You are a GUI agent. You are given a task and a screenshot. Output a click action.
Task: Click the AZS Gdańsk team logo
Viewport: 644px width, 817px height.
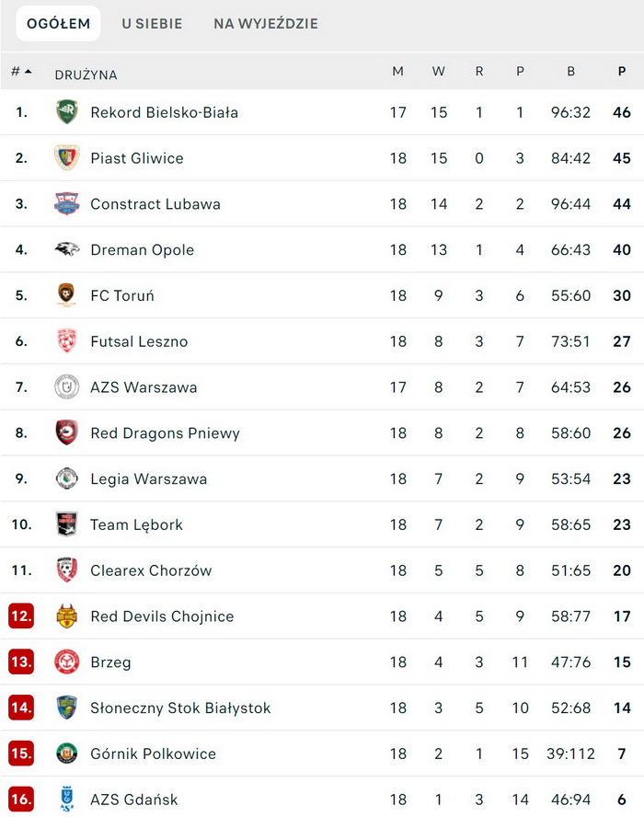[66, 800]
